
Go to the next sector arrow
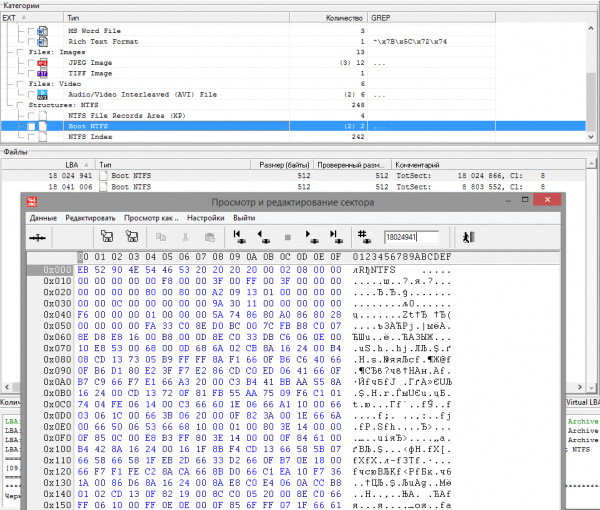pos(311,237)
